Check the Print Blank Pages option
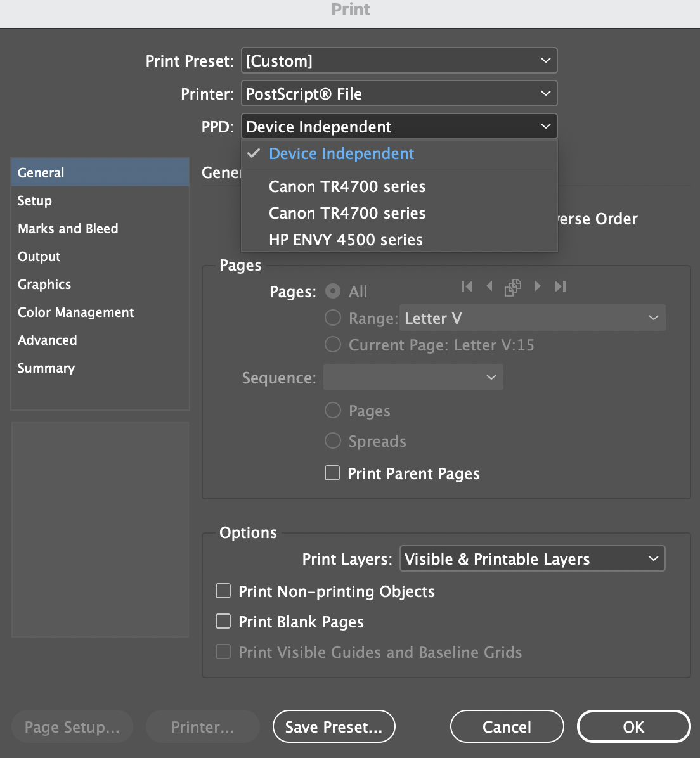Viewport: 700px width, 758px height. (223, 621)
